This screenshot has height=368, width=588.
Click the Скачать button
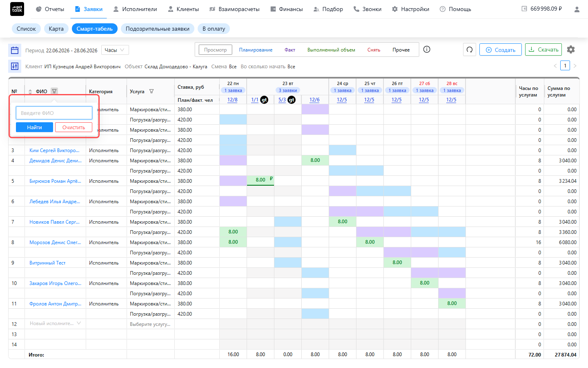pos(543,49)
